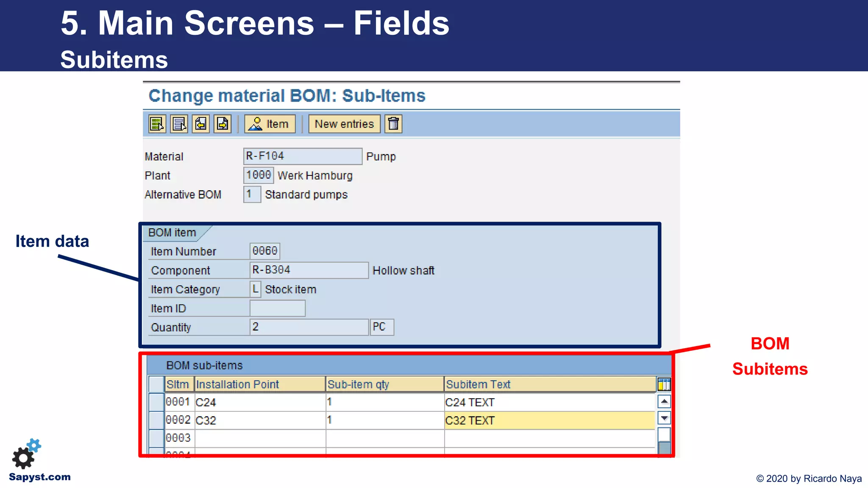Click the empty Item ID field
868x488 pixels.
(278, 308)
